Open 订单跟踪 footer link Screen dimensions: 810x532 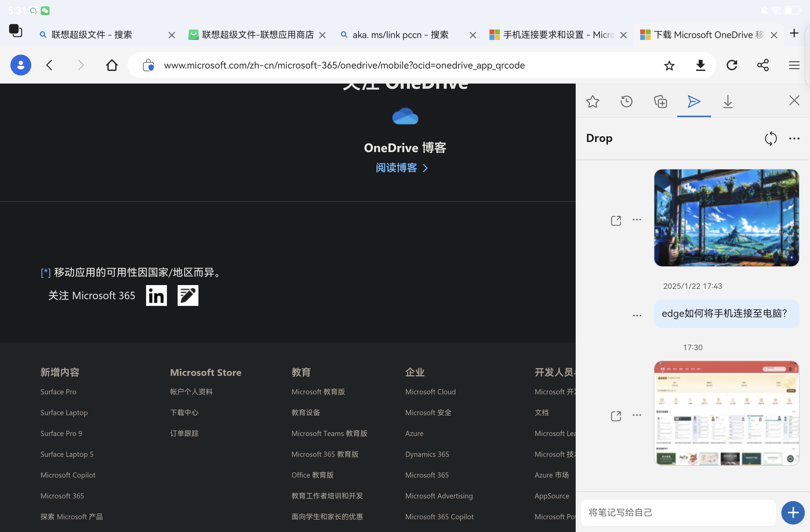(184, 433)
